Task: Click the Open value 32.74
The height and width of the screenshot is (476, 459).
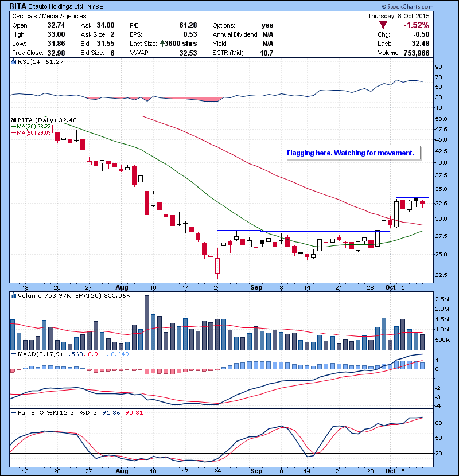Action: tap(56, 25)
